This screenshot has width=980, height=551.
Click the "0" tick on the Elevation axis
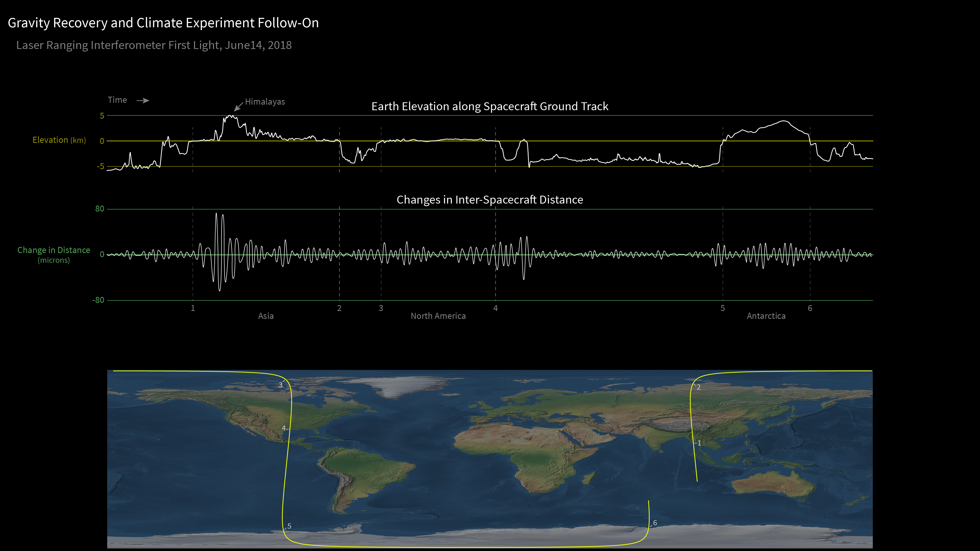coord(102,141)
